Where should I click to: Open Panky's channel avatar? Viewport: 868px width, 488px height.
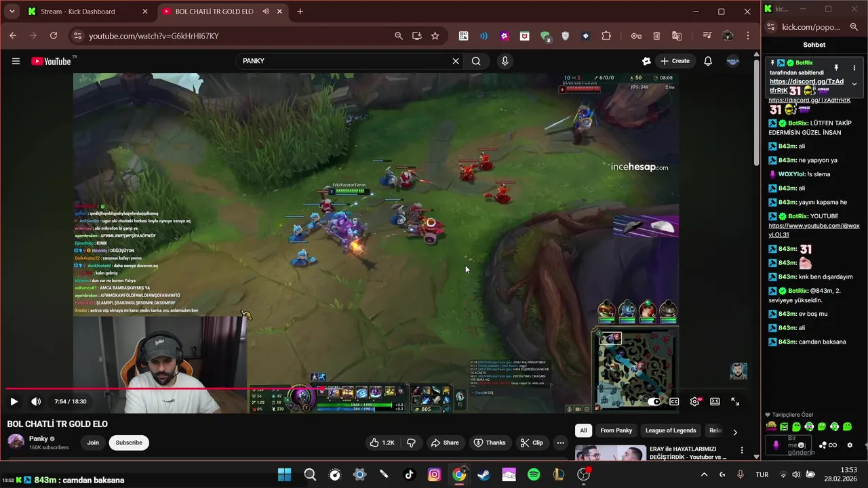coord(16,443)
